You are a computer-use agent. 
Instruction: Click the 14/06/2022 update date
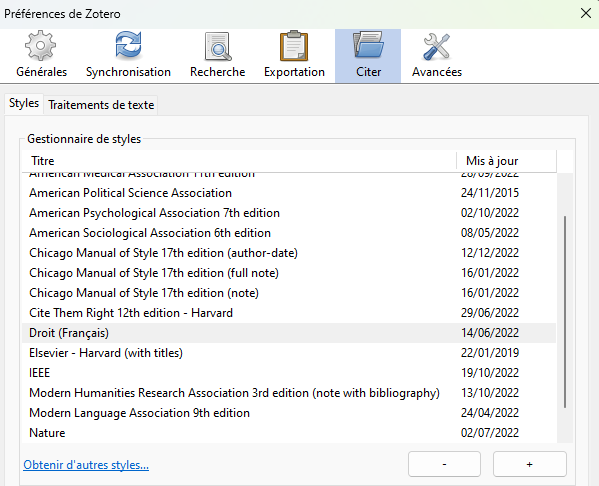[490, 333]
